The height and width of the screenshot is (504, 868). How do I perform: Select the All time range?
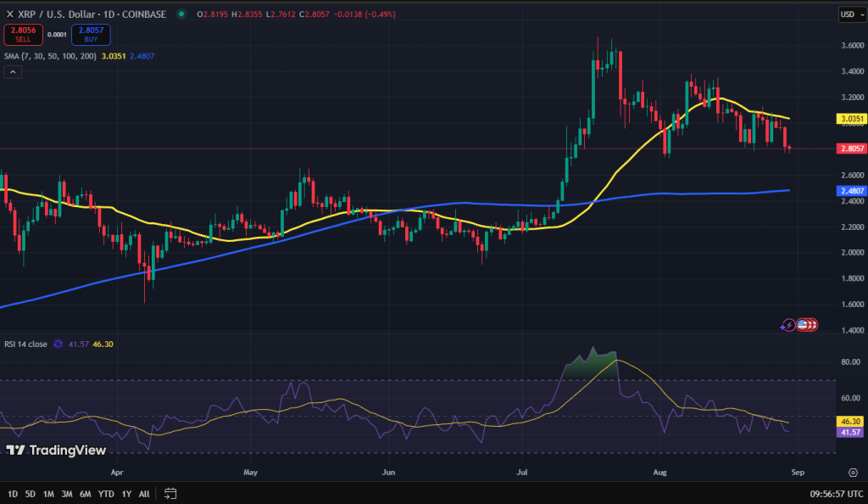pos(144,494)
